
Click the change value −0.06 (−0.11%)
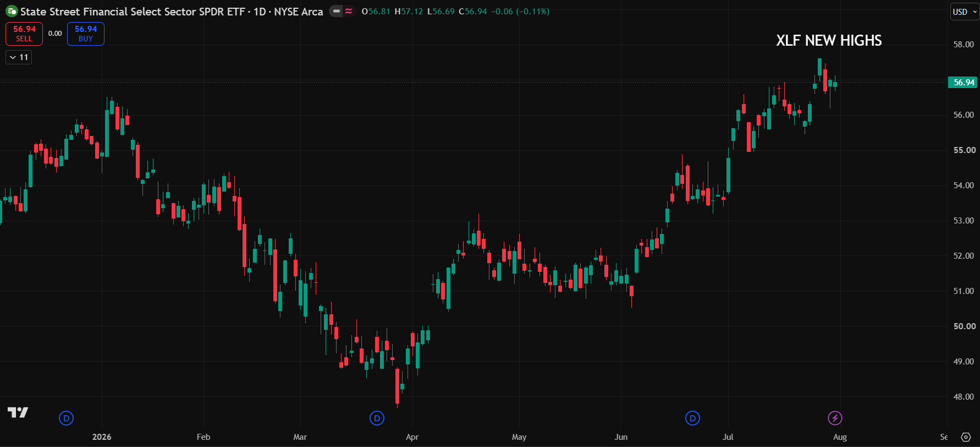[520, 12]
